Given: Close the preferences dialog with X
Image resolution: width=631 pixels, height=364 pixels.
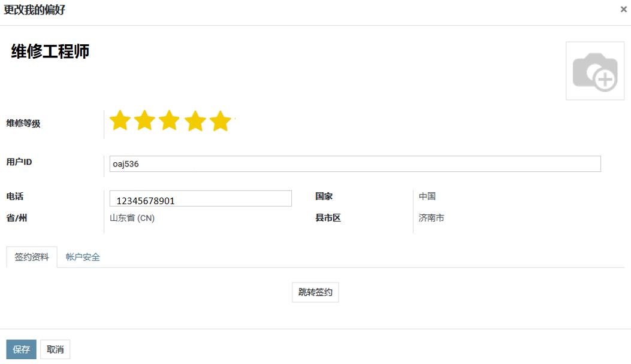Looking at the screenshot, I should pos(624,10).
